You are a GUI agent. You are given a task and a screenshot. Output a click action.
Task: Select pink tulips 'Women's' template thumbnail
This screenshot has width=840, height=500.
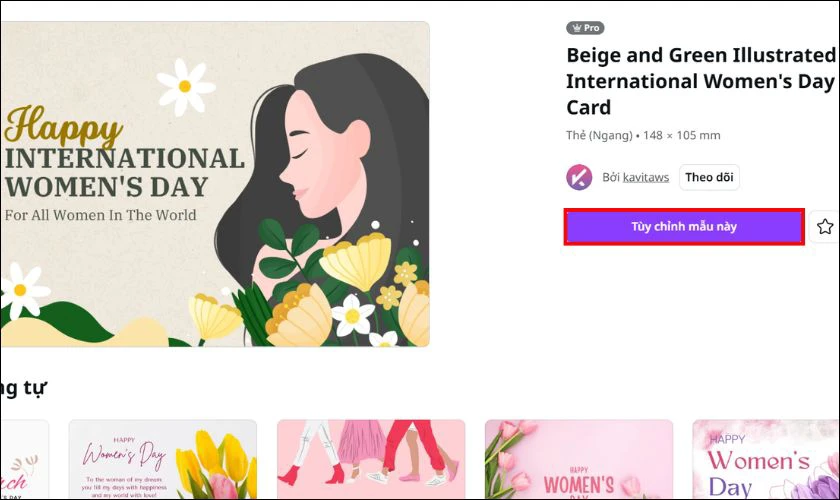pyautogui.click(x=579, y=459)
